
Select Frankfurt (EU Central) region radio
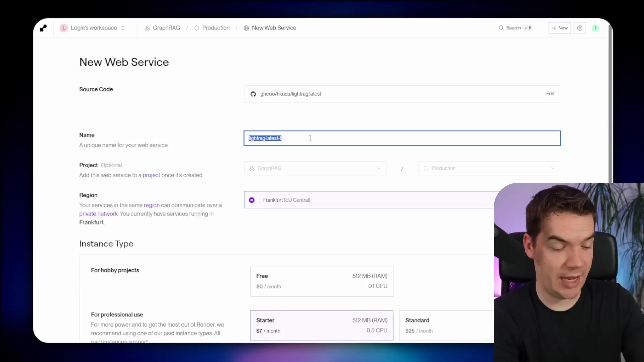coord(252,200)
